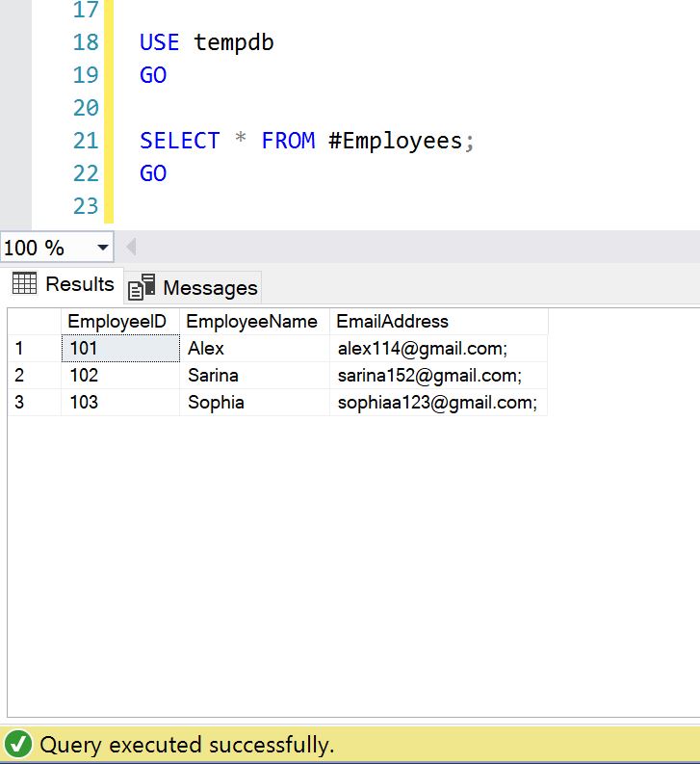700x764 pixels.
Task: Click the Alex name cell
Action: [253, 349]
